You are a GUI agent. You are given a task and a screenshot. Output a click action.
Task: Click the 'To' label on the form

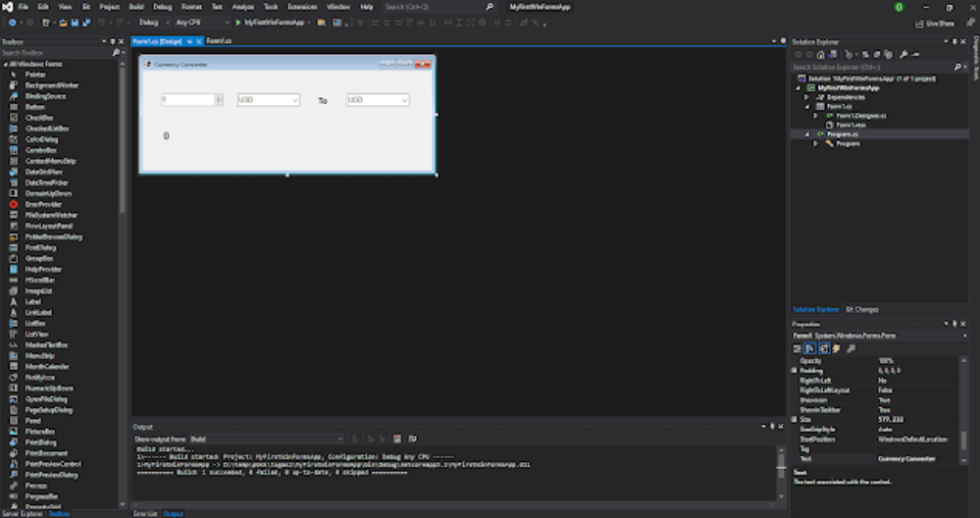(323, 101)
